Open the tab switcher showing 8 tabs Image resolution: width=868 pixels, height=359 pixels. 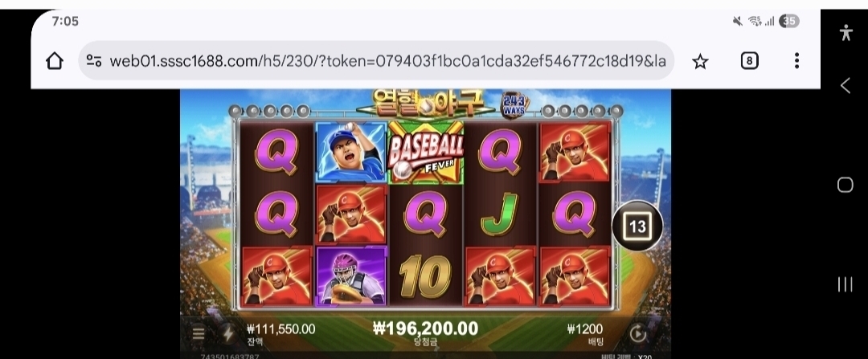coord(749,61)
